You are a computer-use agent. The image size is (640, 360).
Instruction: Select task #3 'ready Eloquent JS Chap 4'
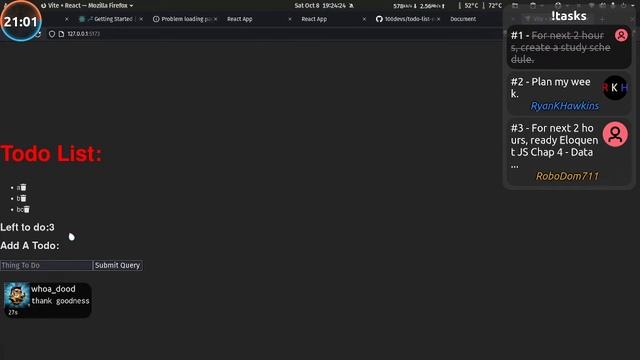pos(569,152)
